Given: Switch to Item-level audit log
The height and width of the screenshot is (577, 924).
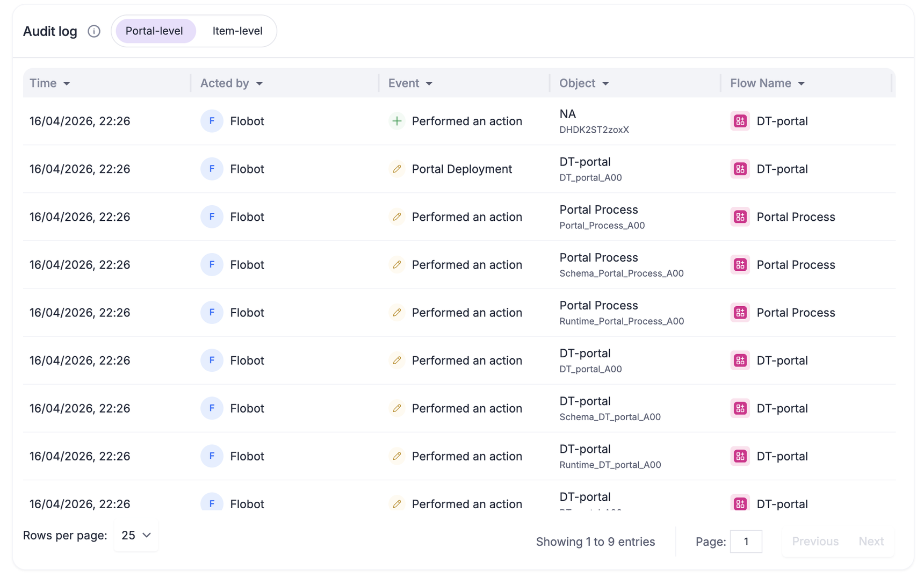Looking at the screenshot, I should pyautogui.click(x=237, y=31).
